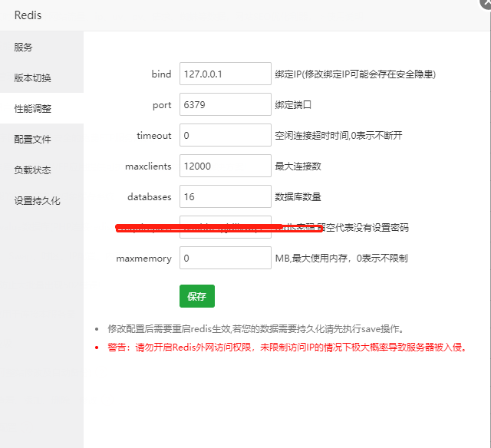This screenshot has width=491, height=448.
Task: Focus the maxmemory input field
Action: coord(225,258)
